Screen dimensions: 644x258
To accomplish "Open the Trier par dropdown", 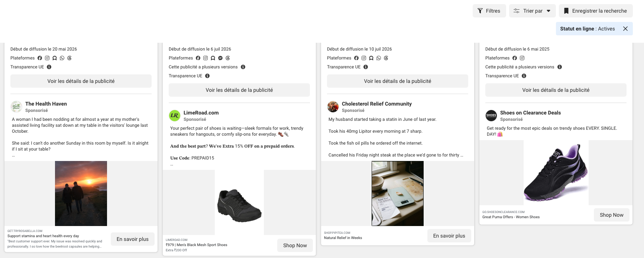I will coord(533,11).
